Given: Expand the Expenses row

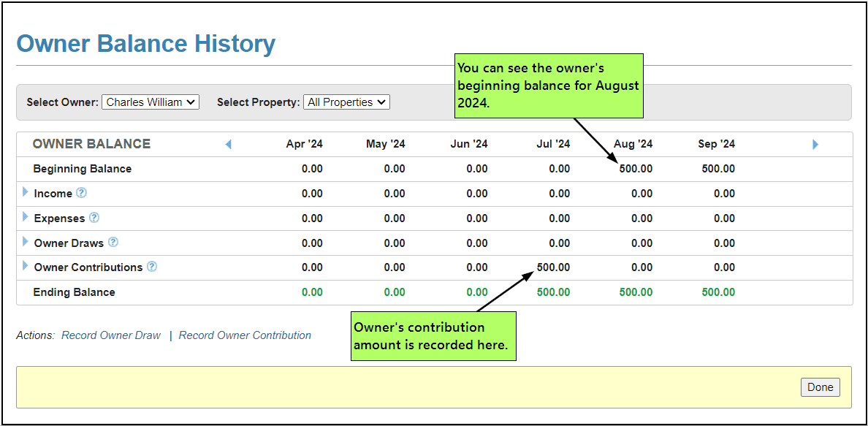Looking at the screenshot, I should click(26, 217).
